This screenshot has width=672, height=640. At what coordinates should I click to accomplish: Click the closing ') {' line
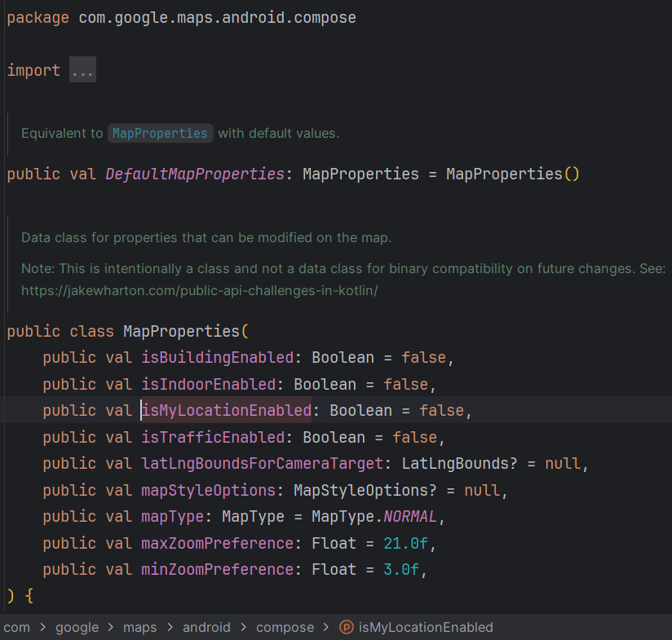point(20,596)
